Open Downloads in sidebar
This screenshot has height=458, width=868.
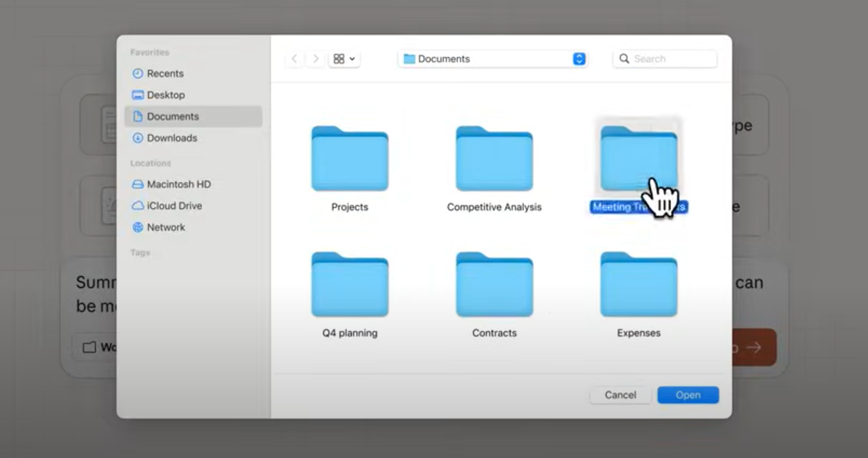pyautogui.click(x=172, y=138)
